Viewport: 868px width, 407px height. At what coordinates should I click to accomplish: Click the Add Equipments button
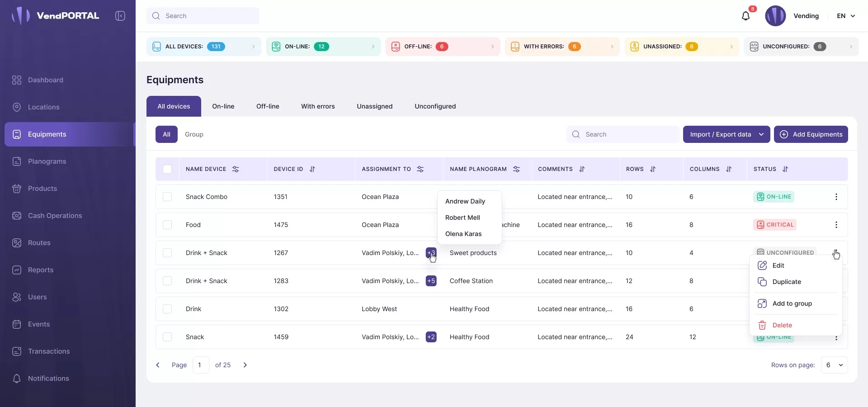tap(811, 134)
